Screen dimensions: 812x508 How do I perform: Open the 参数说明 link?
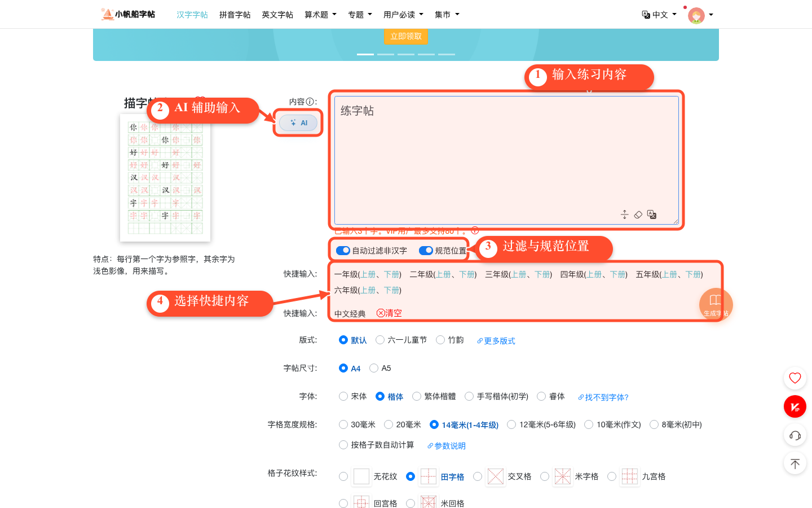coord(447,446)
